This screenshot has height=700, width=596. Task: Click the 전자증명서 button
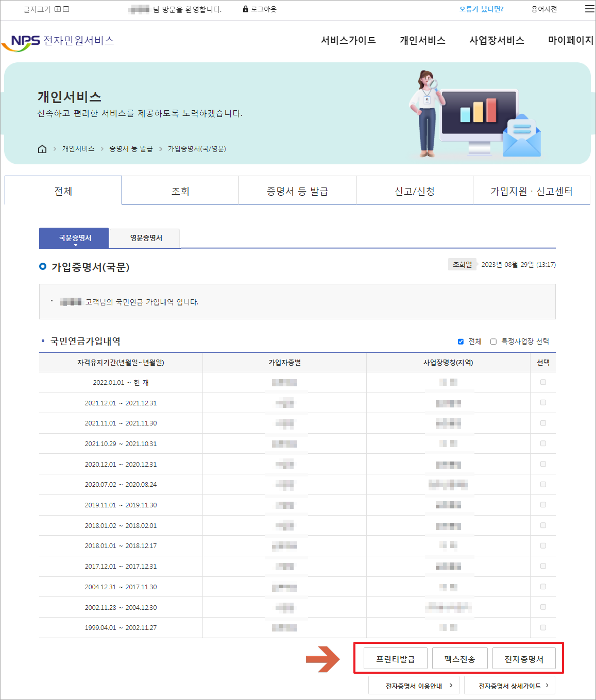tap(524, 658)
